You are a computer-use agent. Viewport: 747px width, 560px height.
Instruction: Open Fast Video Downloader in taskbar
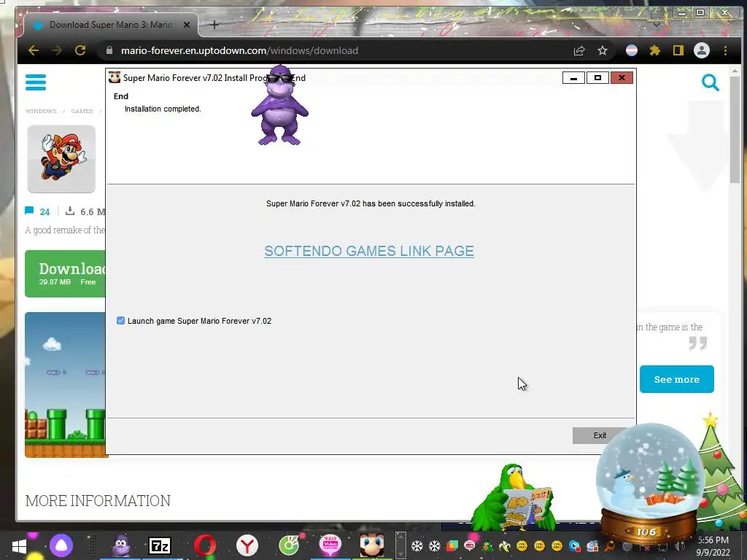click(330, 545)
